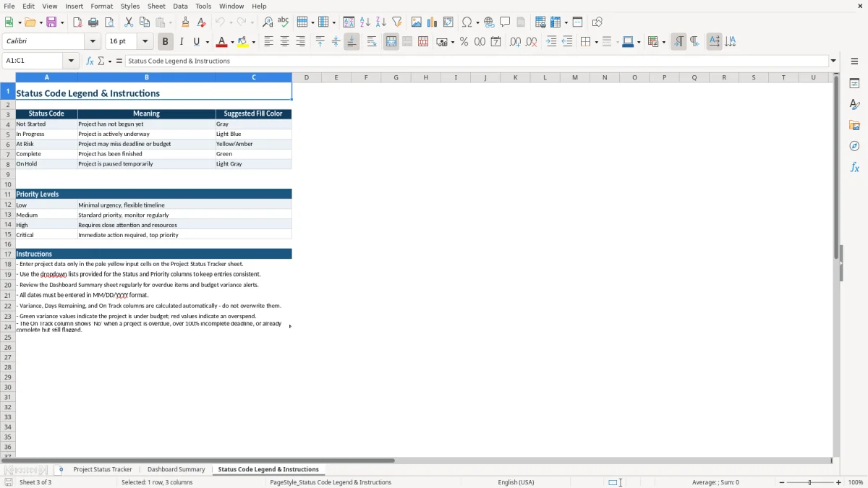The width and height of the screenshot is (868, 488).
Task: Open the Sheet menu
Action: pyautogui.click(x=156, y=6)
